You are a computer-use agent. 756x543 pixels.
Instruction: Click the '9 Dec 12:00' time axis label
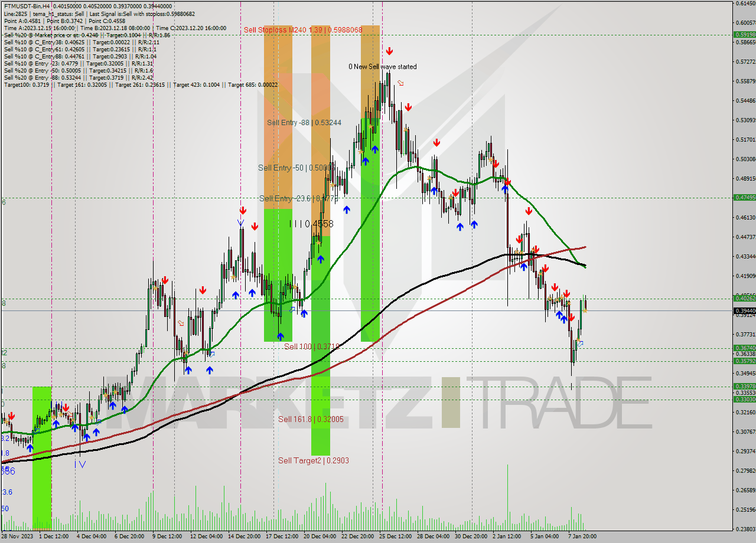167,537
